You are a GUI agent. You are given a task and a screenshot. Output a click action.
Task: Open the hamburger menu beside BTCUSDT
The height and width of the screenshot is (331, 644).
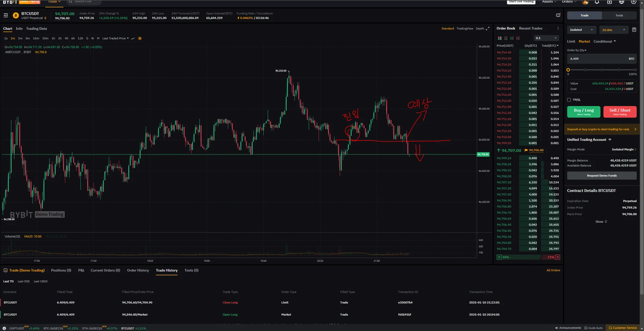click(x=6, y=15)
